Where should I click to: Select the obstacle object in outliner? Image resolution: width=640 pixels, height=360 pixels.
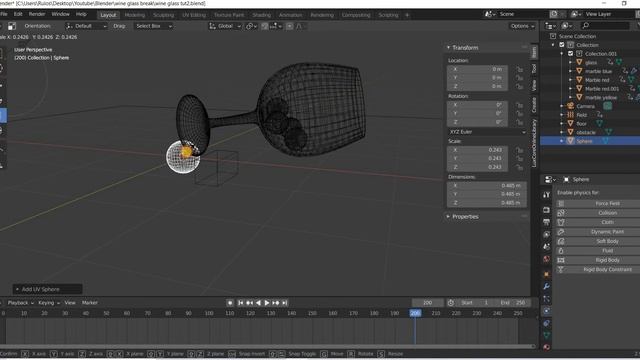click(586, 132)
